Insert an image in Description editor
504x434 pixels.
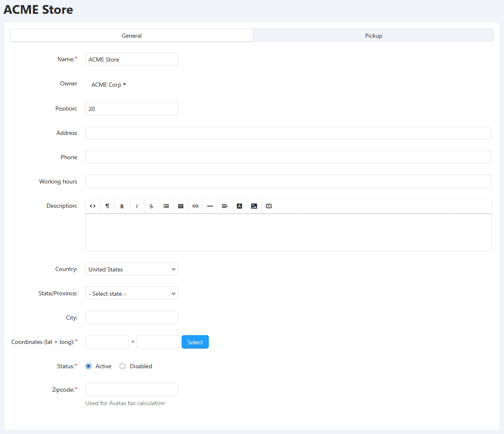(254, 206)
